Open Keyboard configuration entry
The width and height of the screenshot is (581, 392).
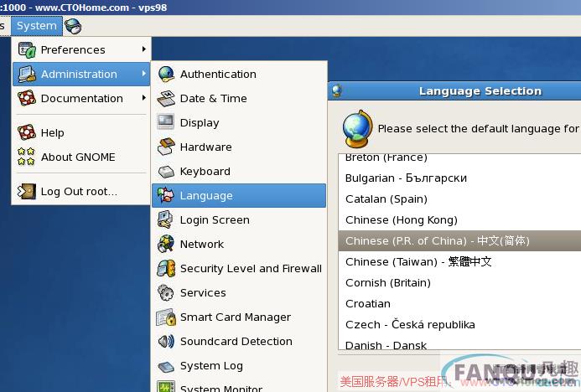[239, 172]
